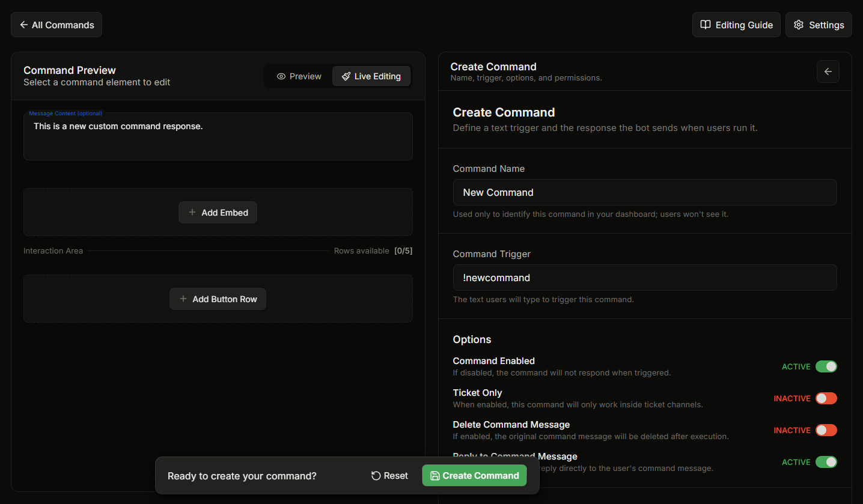The image size is (863, 504).
Task: Reset the command form
Action: tap(389, 476)
